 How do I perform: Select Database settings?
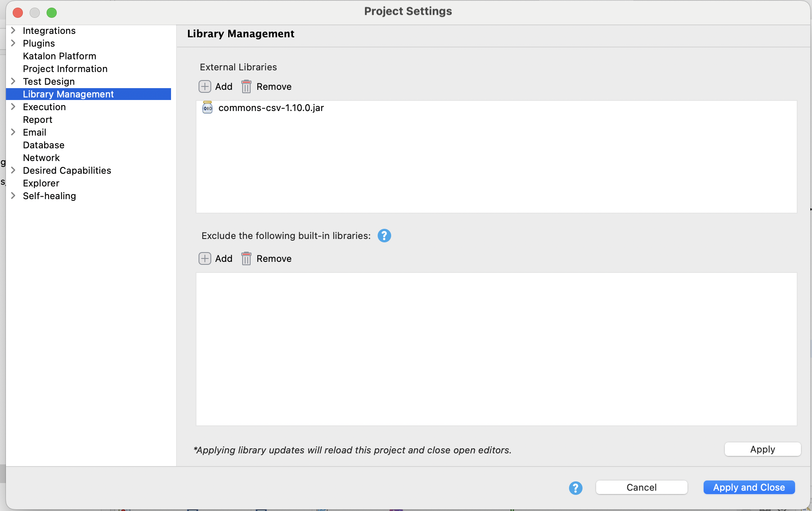[x=44, y=145]
